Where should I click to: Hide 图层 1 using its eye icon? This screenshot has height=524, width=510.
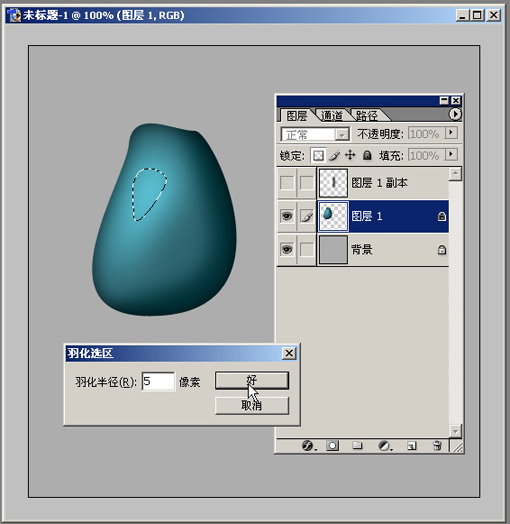pyautogui.click(x=287, y=216)
